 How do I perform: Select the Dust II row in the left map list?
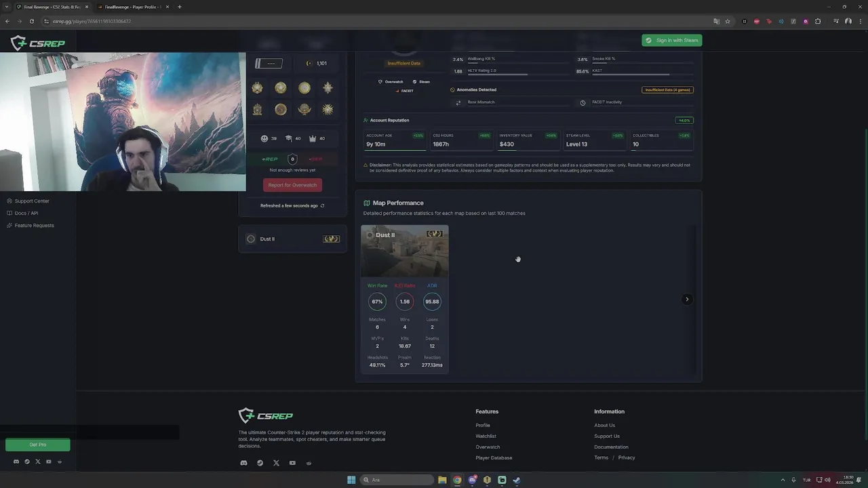click(x=292, y=239)
